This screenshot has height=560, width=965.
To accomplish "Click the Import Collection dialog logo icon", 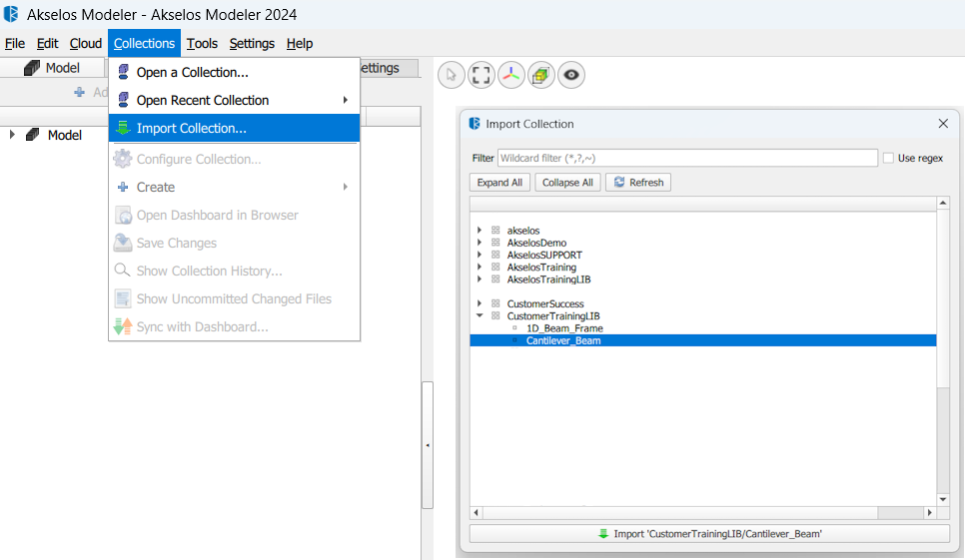I will [x=475, y=124].
